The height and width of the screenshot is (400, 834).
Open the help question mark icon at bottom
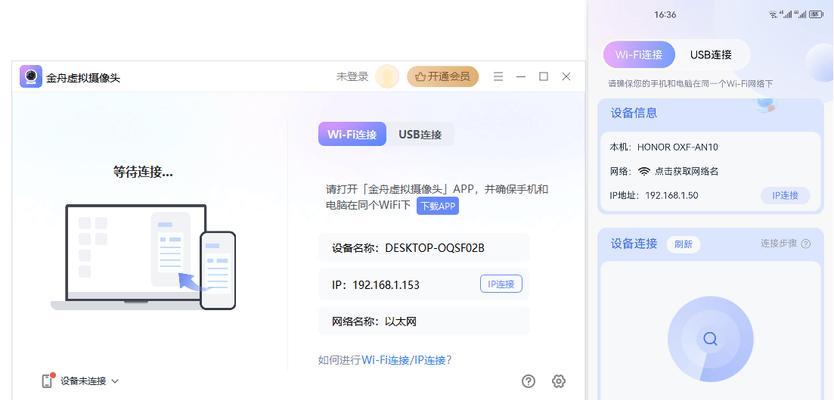click(529, 381)
